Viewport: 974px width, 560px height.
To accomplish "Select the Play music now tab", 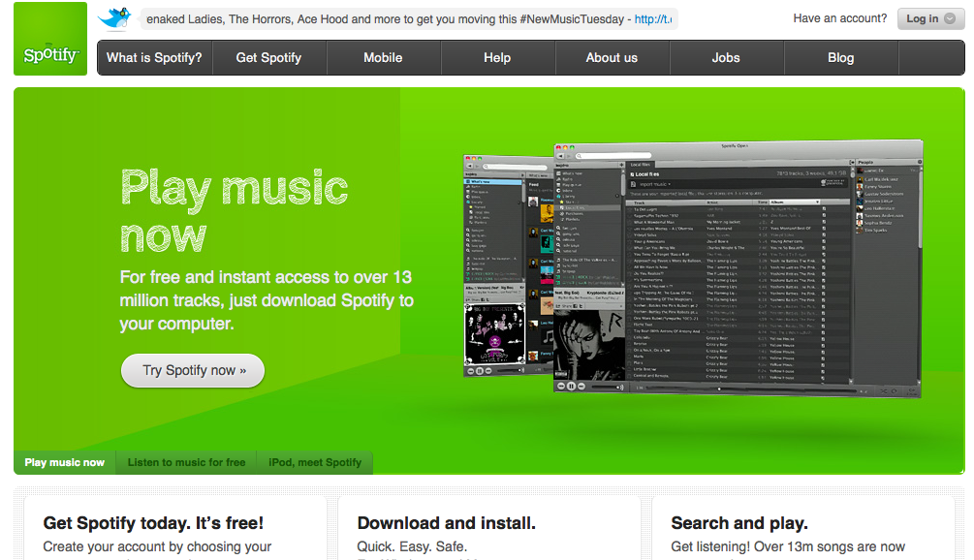I will [65, 462].
